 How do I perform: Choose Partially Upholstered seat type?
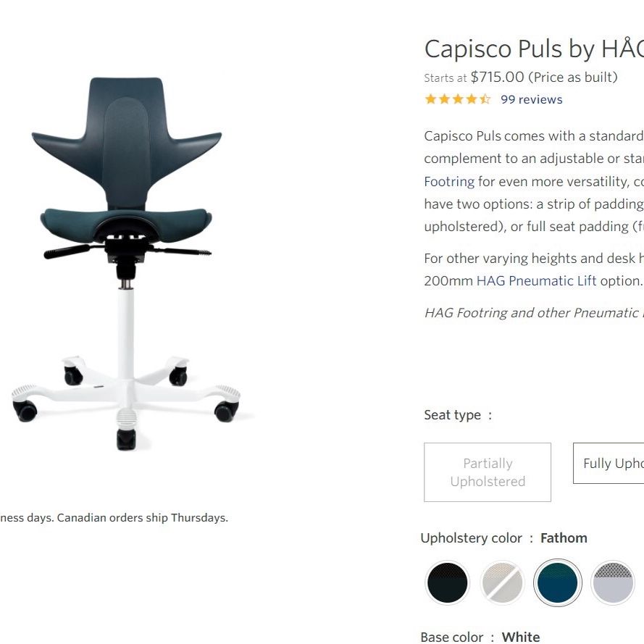(488, 472)
